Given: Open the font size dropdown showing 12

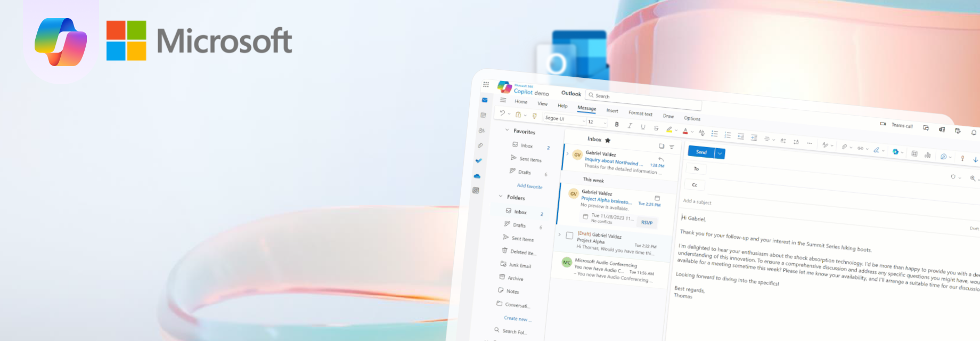Looking at the screenshot, I should (x=597, y=123).
